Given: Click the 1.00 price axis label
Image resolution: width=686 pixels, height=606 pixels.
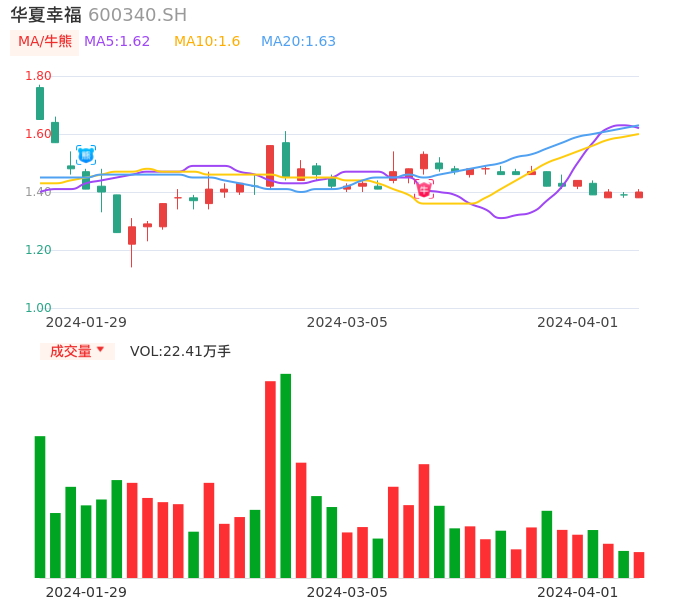Looking at the screenshot, I should 38,308.
